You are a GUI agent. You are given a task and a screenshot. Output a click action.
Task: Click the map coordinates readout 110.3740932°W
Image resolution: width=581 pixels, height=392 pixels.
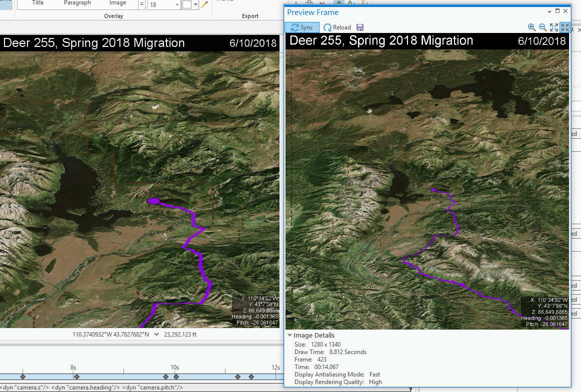[111, 334]
